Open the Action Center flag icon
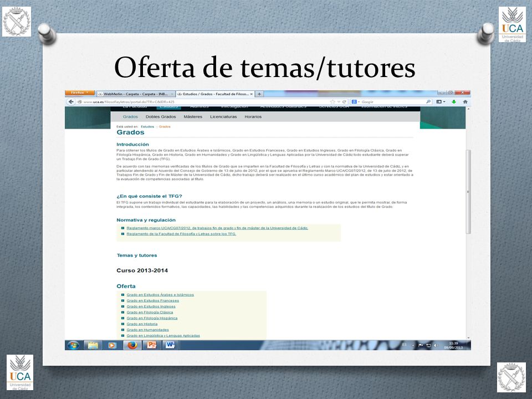 coord(421,345)
